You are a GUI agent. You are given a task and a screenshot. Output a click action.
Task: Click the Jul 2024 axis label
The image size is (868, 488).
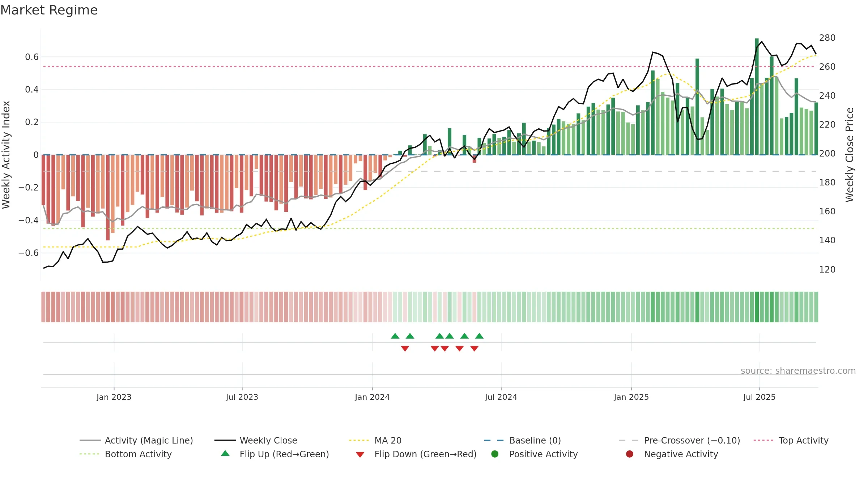coord(501,397)
